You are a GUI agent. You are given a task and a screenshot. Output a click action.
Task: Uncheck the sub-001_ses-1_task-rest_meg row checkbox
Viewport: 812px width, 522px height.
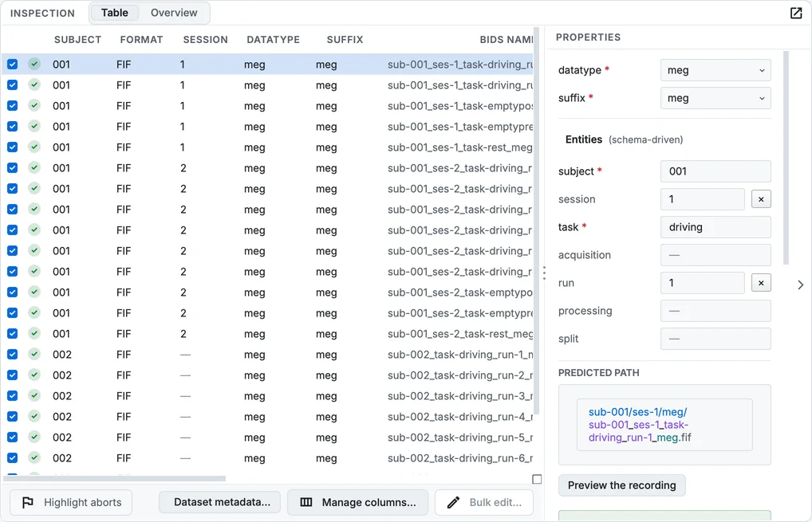coord(13,147)
